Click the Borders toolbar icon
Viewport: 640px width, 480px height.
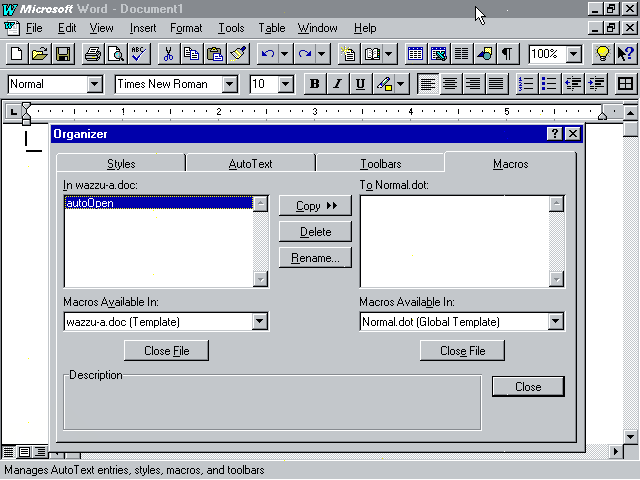click(x=625, y=84)
